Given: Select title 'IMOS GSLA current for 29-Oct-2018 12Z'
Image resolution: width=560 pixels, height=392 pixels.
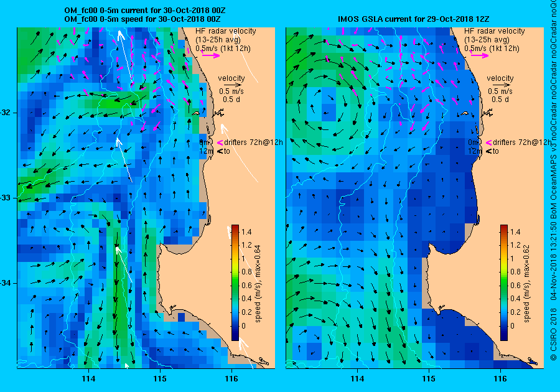Looking at the screenshot, I should (x=414, y=19).
